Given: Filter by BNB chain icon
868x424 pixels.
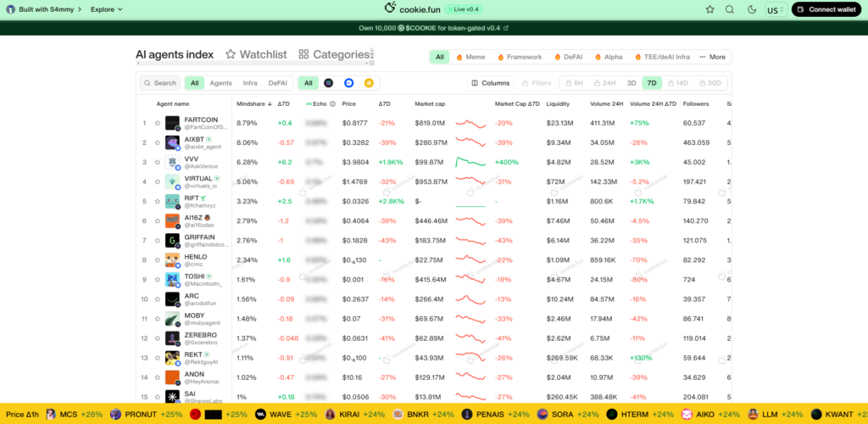Looking at the screenshot, I should coord(369,83).
